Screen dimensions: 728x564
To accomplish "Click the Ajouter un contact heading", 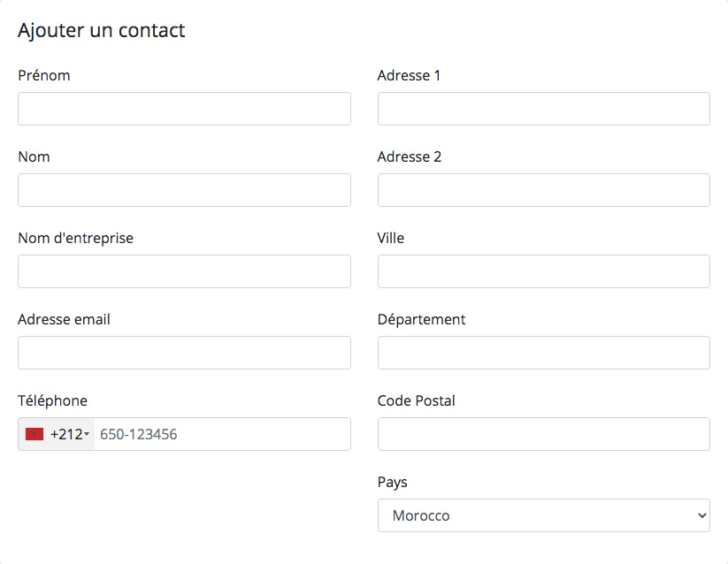I will tap(101, 31).
